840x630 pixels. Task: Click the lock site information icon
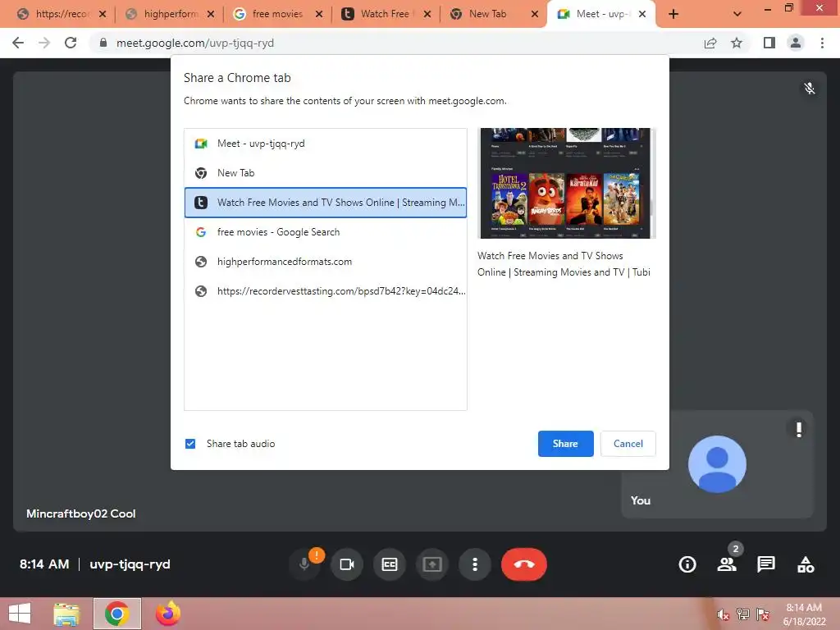pos(103,43)
